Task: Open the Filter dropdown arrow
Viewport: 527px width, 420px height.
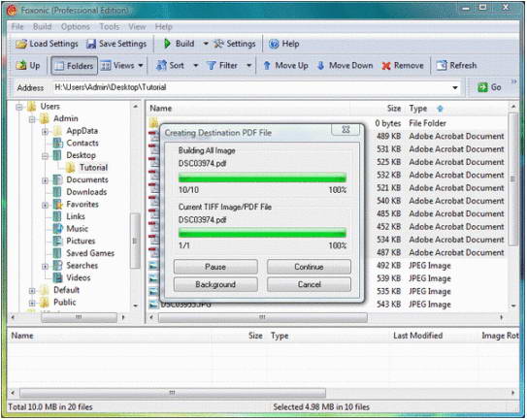Action: 249,66
